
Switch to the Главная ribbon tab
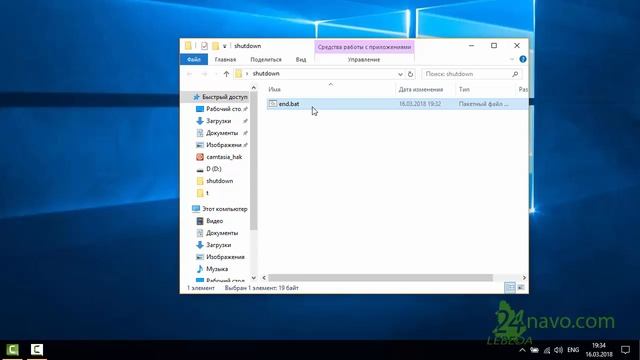click(225, 60)
